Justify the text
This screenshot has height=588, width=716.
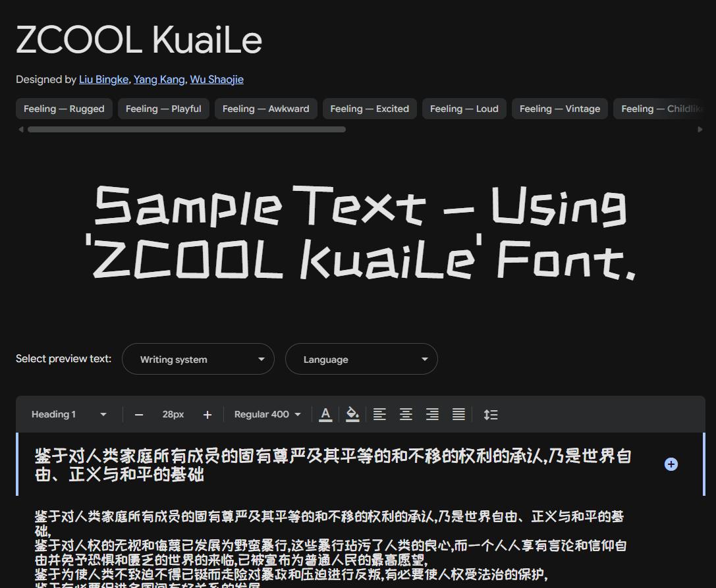pyautogui.click(x=458, y=415)
